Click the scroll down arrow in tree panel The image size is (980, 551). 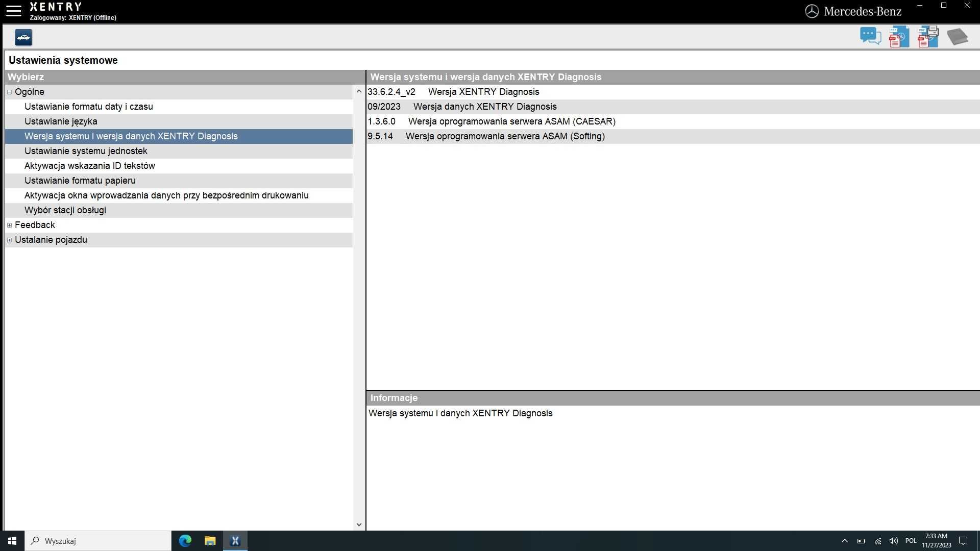click(x=359, y=524)
